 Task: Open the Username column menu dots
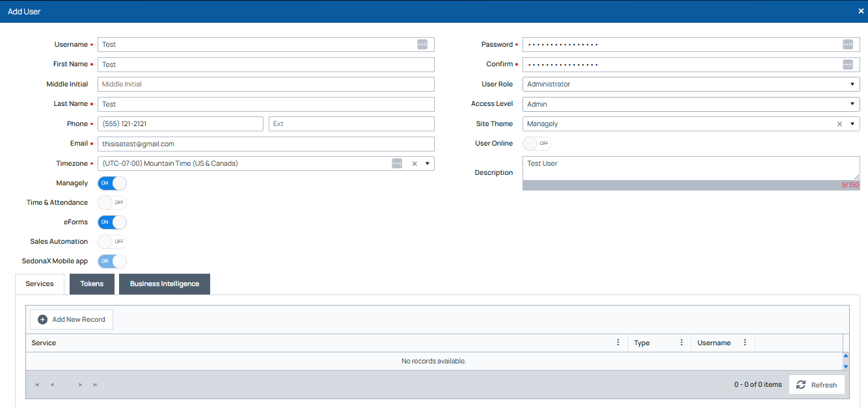745,343
